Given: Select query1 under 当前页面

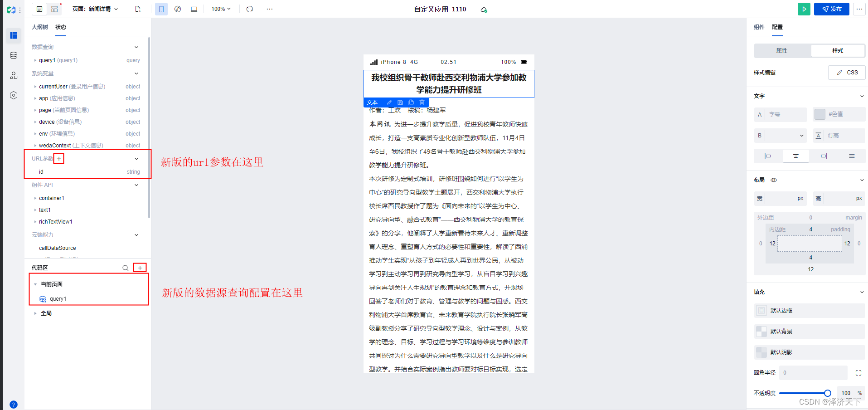Looking at the screenshot, I should (58, 299).
